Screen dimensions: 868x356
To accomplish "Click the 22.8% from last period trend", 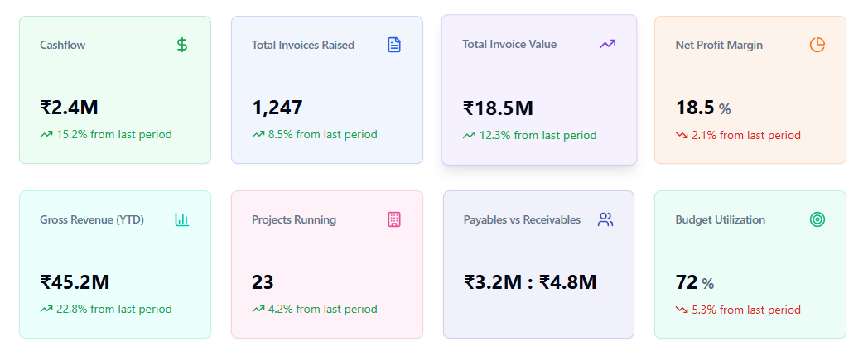I will tap(106, 309).
